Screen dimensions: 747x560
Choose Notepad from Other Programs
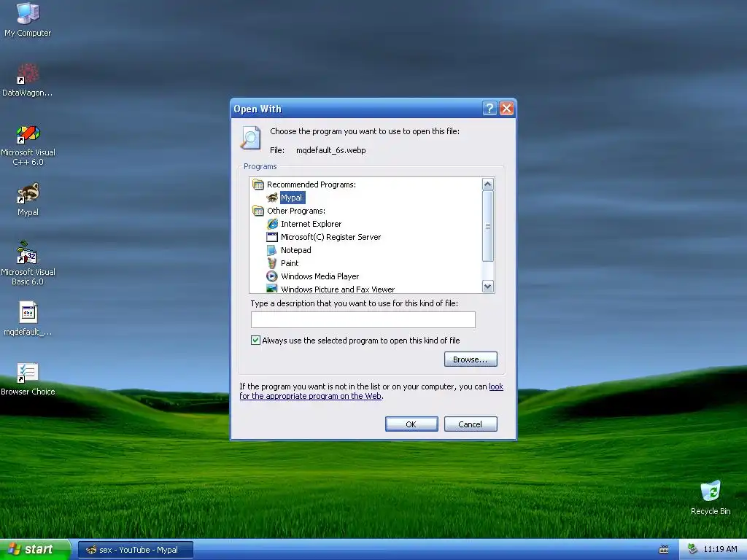pyautogui.click(x=296, y=250)
